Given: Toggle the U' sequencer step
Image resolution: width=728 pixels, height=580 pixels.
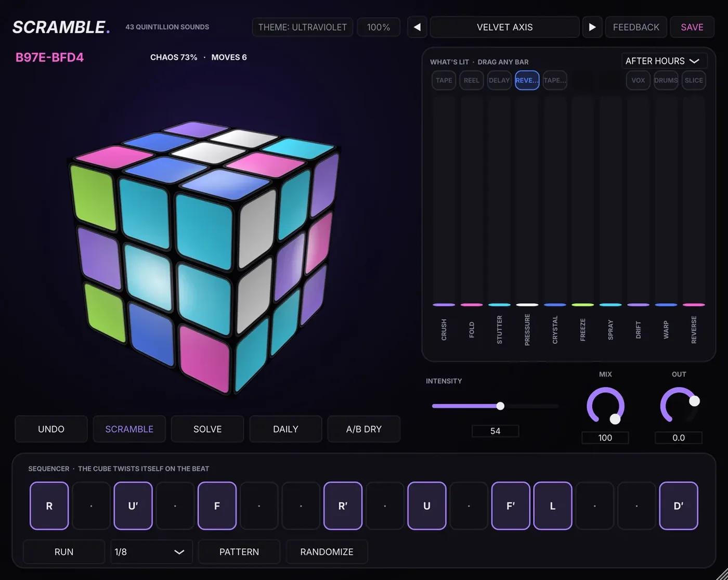Looking at the screenshot, I should 133,506.
